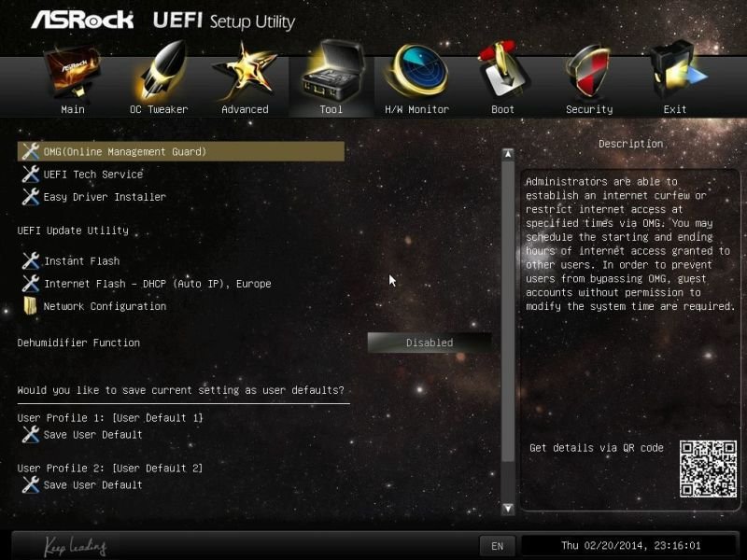Open UEFI Tech Service
This screenshot has height=560, width=747.
click(93, 175)
